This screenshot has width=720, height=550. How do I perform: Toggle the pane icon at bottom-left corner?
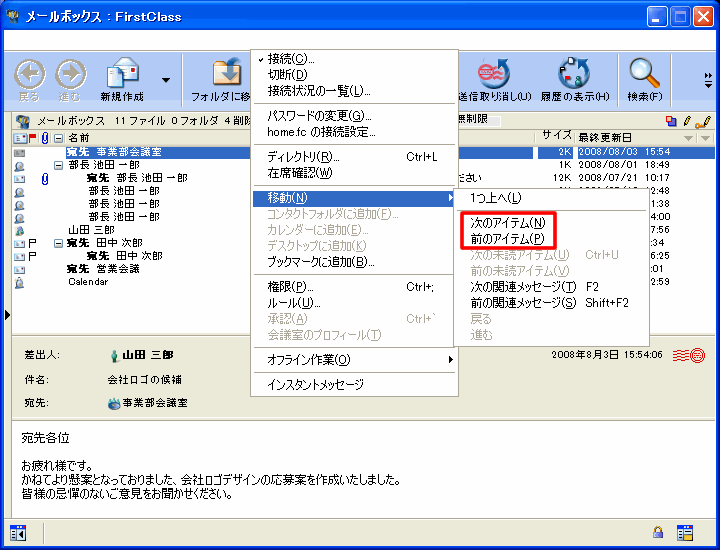[x=18, y=532]
